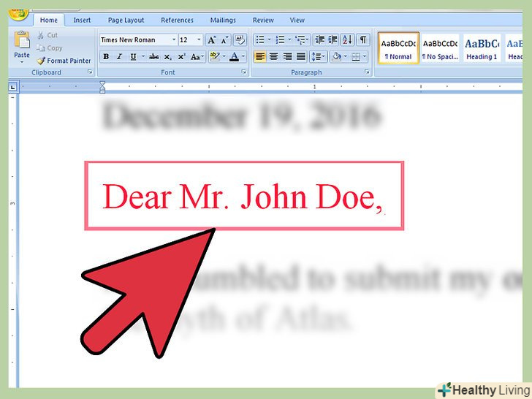Switch to the Home tab
The image size is (532, 399).
(x=48, y=20)
